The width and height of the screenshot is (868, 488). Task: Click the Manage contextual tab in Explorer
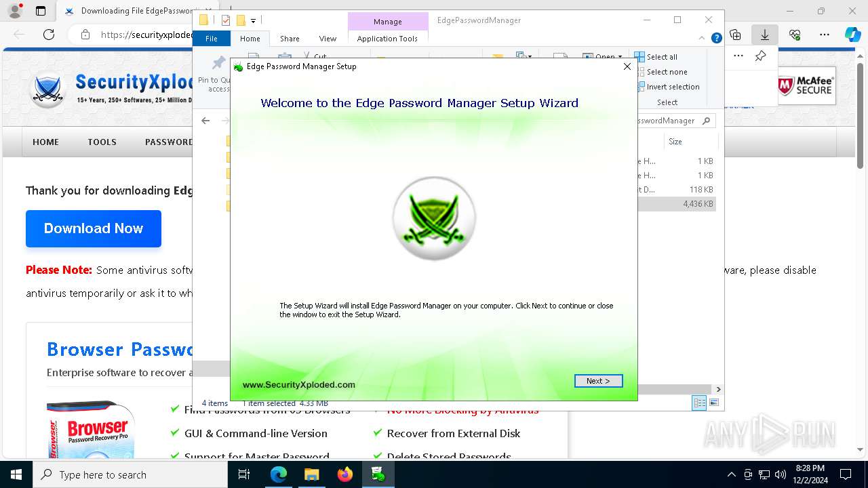tap(387, 21)
